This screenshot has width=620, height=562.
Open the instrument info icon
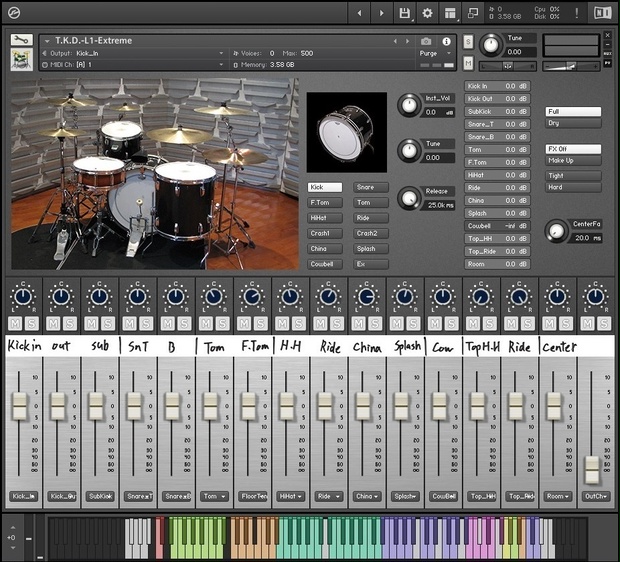[446, 41]
